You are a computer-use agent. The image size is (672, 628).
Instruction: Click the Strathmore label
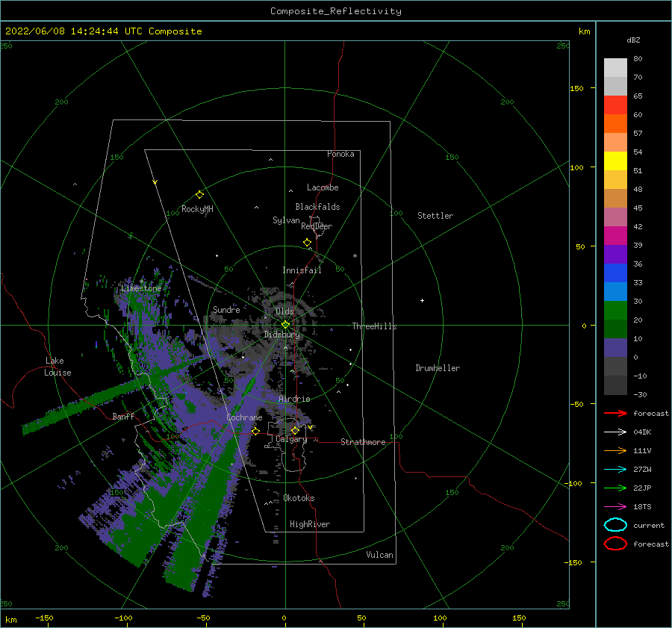click(363, 442)
